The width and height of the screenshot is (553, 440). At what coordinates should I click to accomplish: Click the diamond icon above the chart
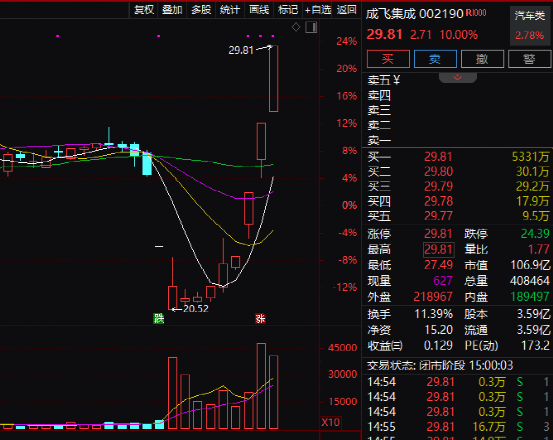click(x=296, y=27)
